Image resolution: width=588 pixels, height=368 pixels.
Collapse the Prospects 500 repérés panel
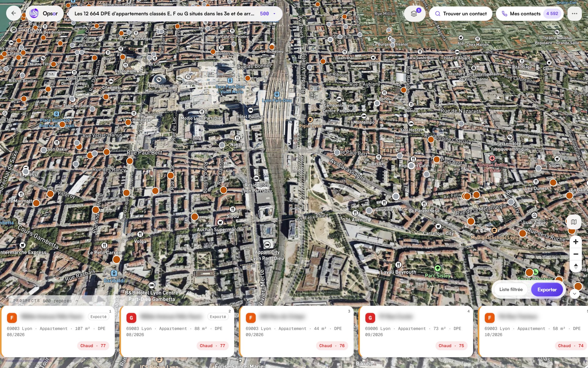(x=46, y=301)
